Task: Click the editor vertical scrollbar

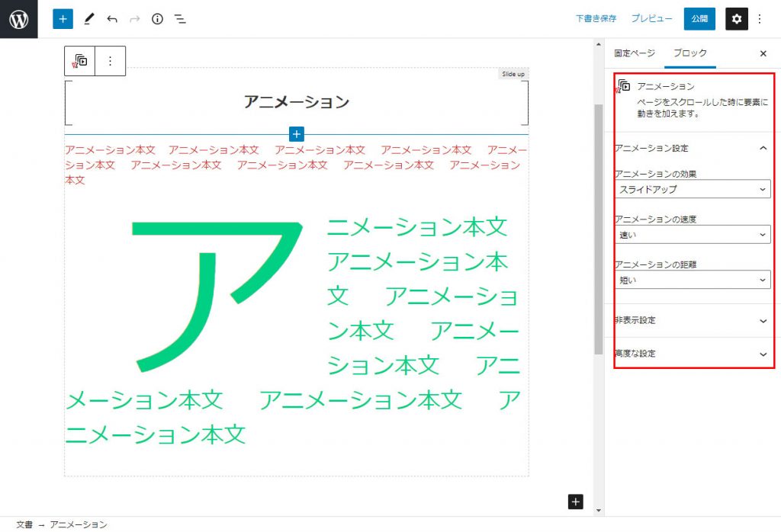Action: [599, 229]
